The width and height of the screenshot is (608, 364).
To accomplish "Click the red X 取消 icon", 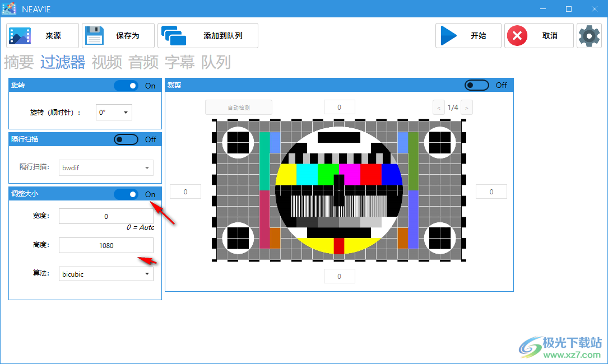I will coord(517,36).
